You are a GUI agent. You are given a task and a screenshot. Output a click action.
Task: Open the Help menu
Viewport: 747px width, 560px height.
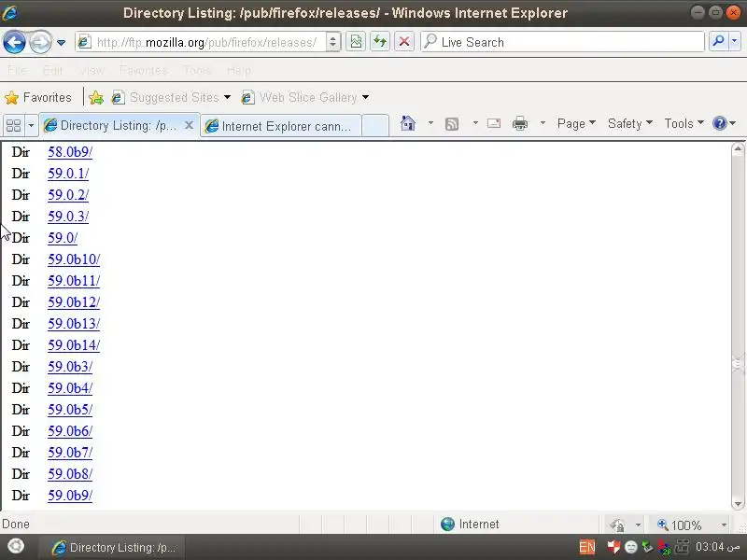(239, 71)
